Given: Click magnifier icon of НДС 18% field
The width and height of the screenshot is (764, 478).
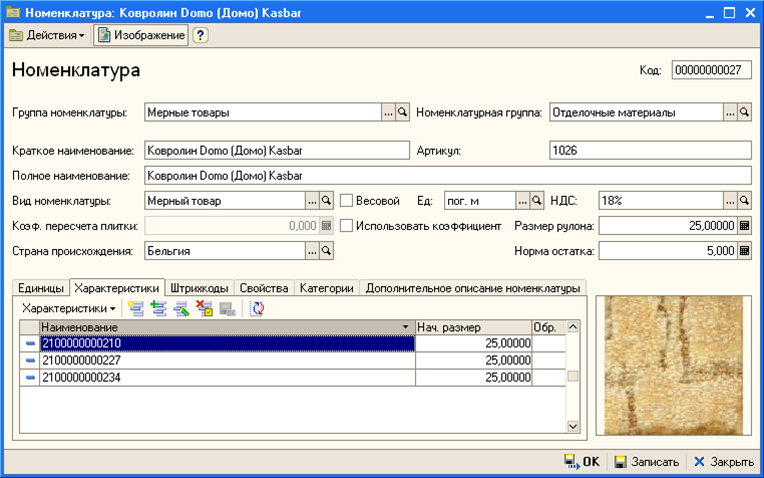Looking at the screenshot, I should [x=745, y=201].
